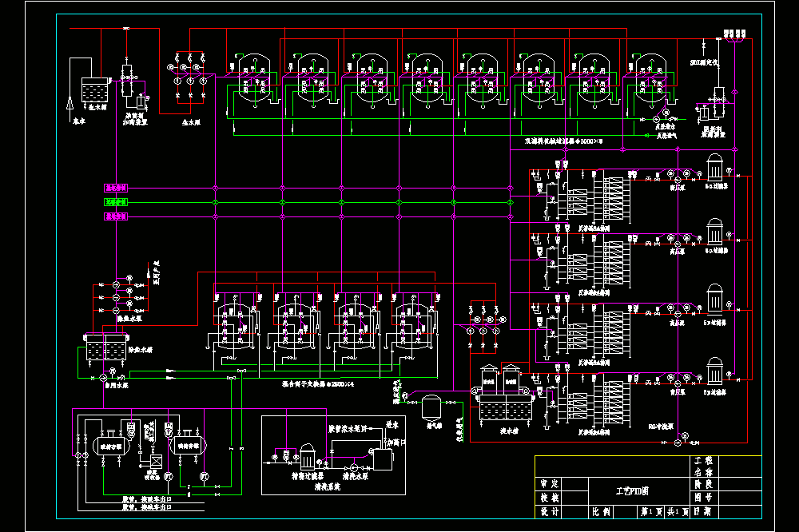The width and height of the screenshot is (799, 532).
Task: Click the 除盐水箱 desalted water tank
Action: (105, 347)
